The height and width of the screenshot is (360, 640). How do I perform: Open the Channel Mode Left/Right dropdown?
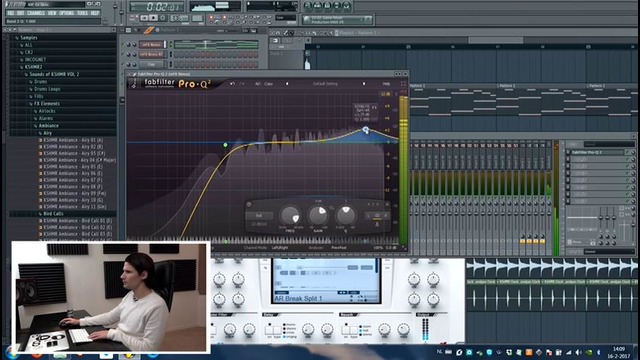click(x=280, y=248)
